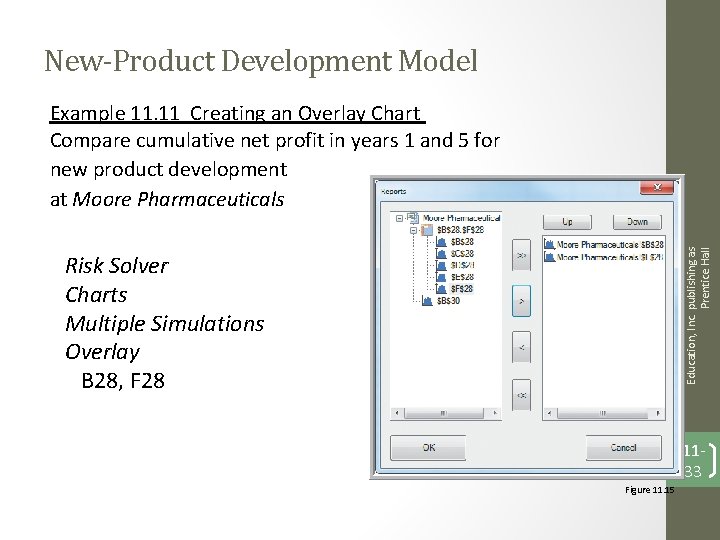Collapse the $B$28:$F$28 range node
The height and width of the screenshot is (540, 720).
pyautogui.click(x=413, y=230)
